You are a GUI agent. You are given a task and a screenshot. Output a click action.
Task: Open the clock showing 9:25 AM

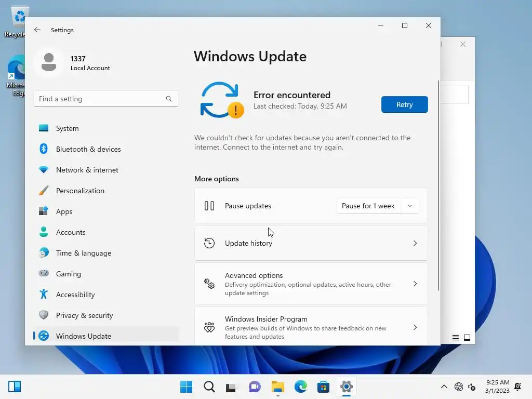[x=497, y=387]
